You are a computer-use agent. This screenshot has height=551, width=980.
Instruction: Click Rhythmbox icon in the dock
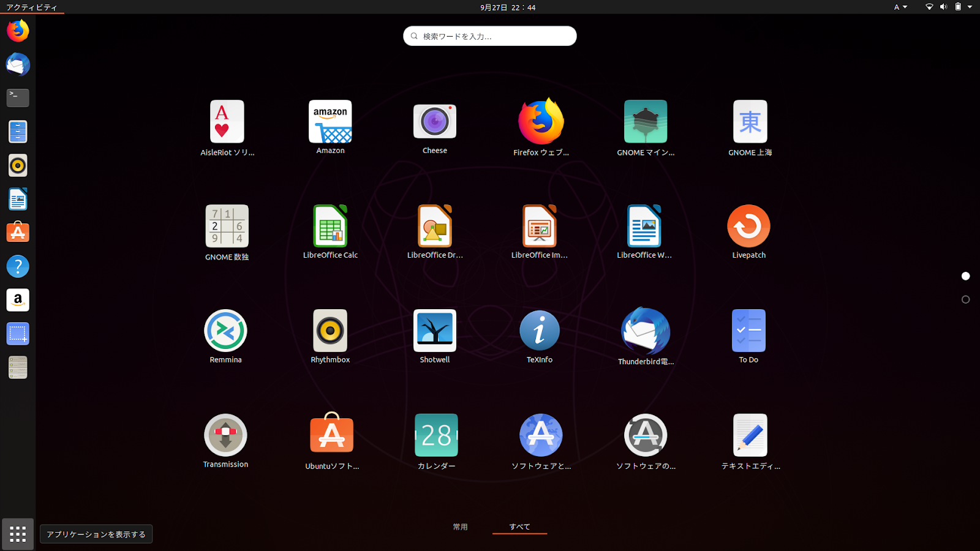[18, 165]
